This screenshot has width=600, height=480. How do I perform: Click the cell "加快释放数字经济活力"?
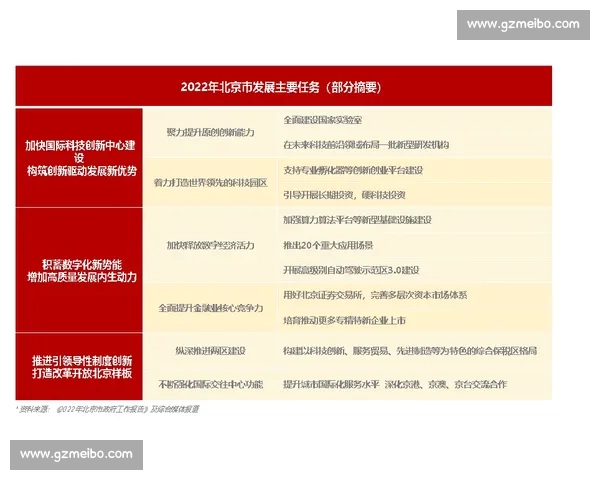pyautogui.click(x=210, y=245)
